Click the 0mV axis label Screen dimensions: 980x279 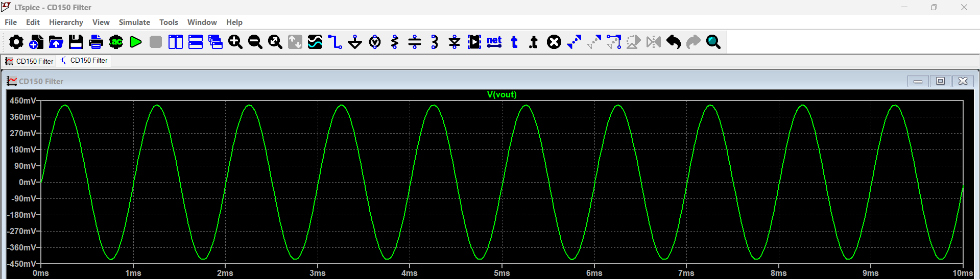coord(28,182)
